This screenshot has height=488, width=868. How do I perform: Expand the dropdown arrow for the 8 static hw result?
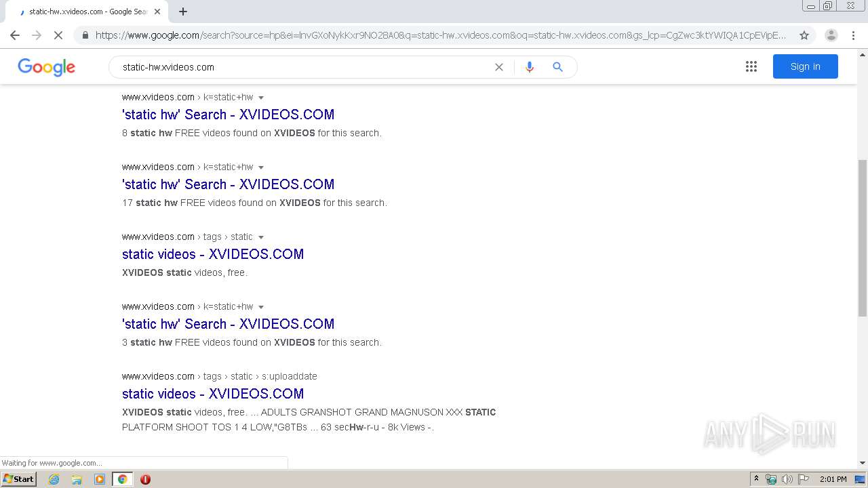(x=261, y=98)
